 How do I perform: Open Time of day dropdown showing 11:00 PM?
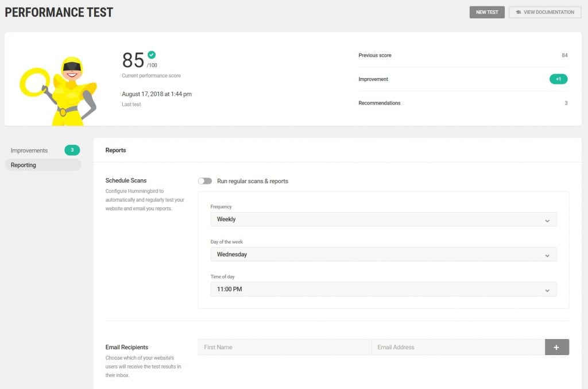(383, 289)
